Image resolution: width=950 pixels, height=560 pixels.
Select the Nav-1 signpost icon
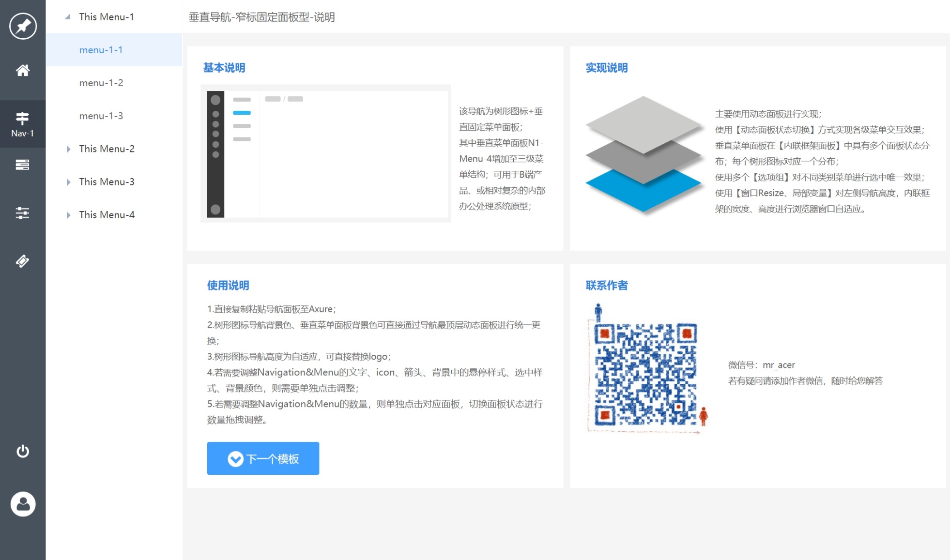[23, 118]
